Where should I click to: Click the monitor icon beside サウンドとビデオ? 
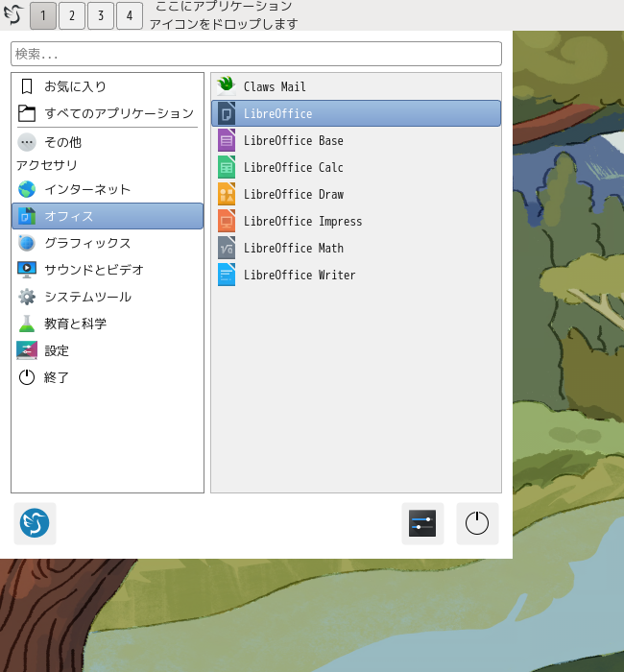pyautogui.click(x=27, y=270)
